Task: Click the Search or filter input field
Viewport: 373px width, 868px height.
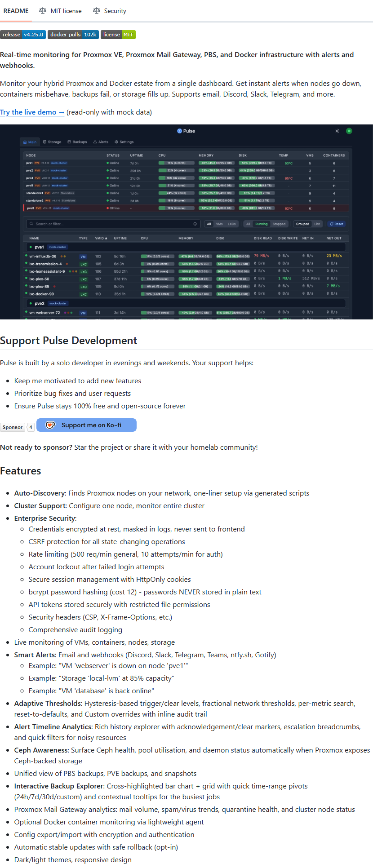Action: click(x=114, y=224)
